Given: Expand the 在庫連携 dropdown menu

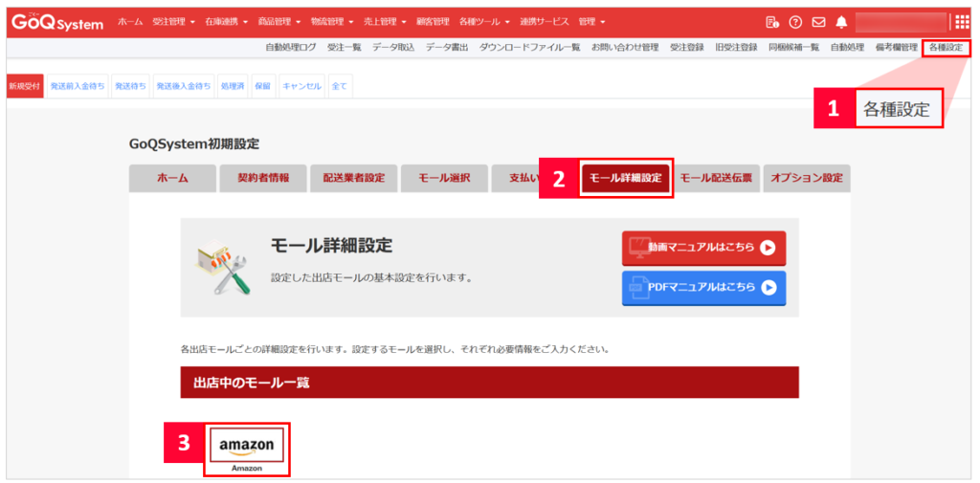Looking at the screenshot, I should click(226, 22).
